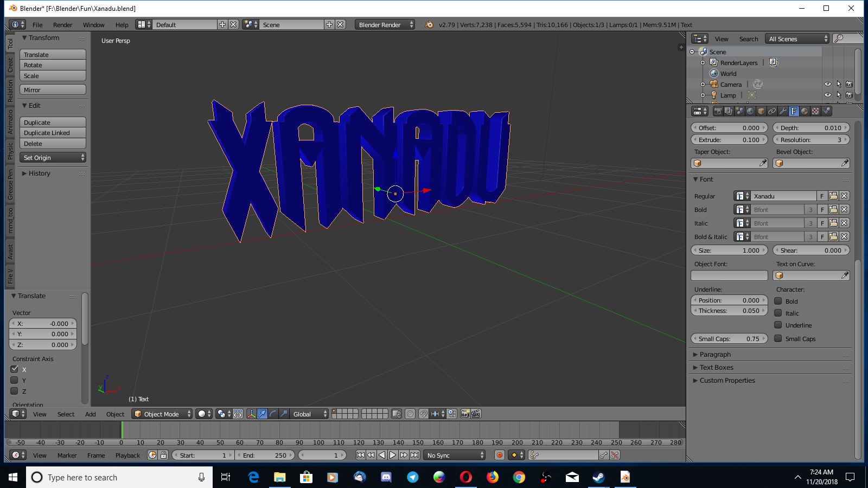Open the Physics properties tab
This screenshot has height=488, width=868.
(826, 111)
